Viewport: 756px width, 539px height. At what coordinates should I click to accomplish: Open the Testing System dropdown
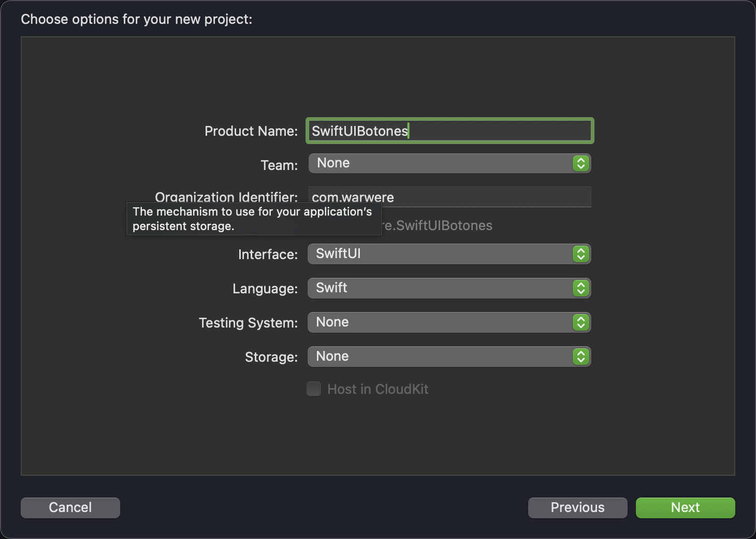click(449, 322)
